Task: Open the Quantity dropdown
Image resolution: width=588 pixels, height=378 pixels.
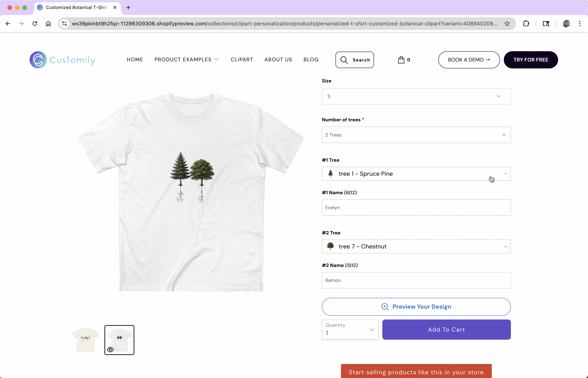Action: [x=350, y=329]
